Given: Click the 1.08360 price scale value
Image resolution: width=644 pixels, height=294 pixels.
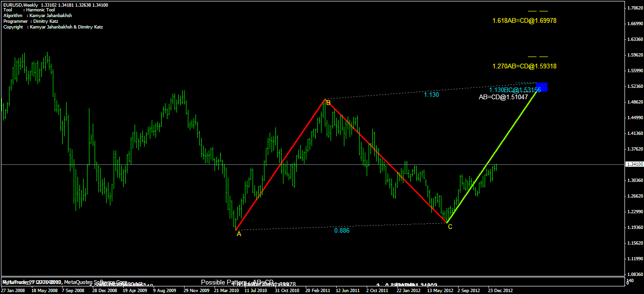Looking at the screenshot, I should click(635, 275).
